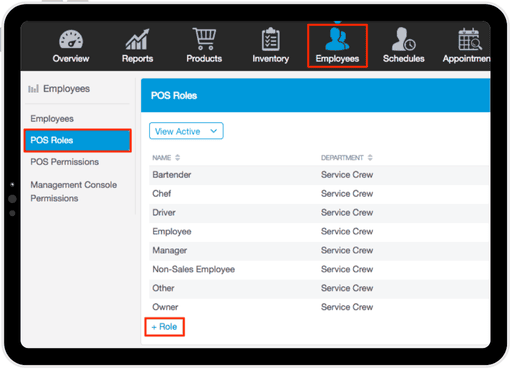Open the Inventory clipboard icon
Viewport: 510px width, 369px height.
click(270, 39)
